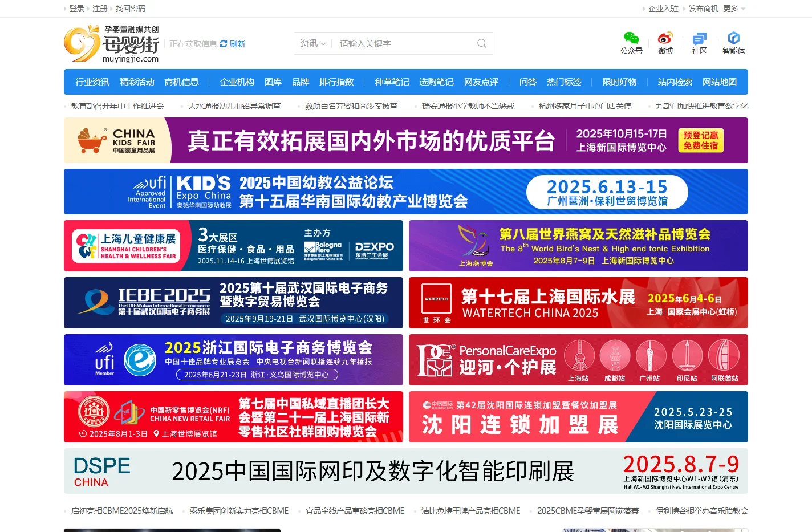
Task: Click the 阿联酋站 city icon
Action: tap(724, 360)
